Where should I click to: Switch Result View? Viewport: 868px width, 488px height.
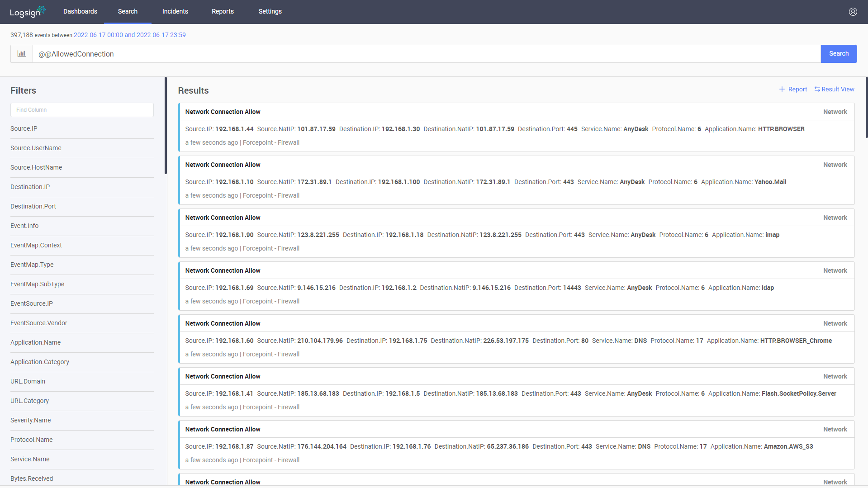click(x=834, y=89)
